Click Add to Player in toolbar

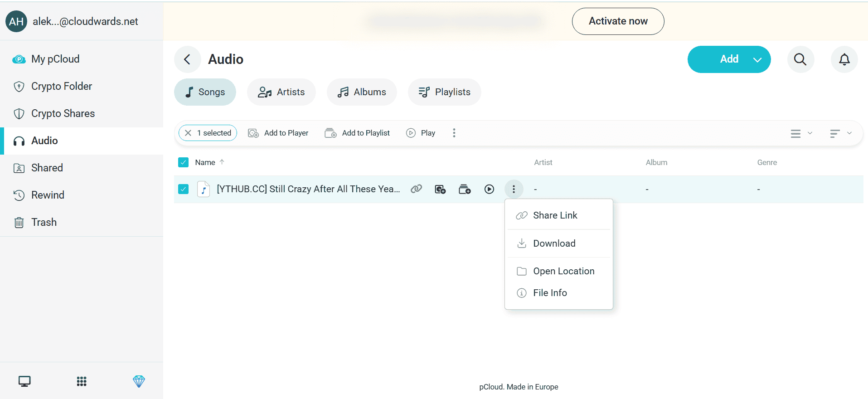[x=278, y=133]
